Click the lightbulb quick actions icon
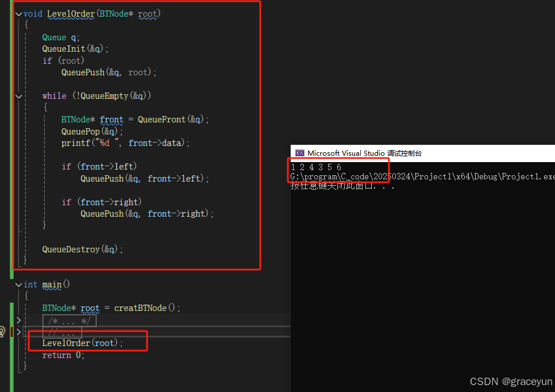 2,332
